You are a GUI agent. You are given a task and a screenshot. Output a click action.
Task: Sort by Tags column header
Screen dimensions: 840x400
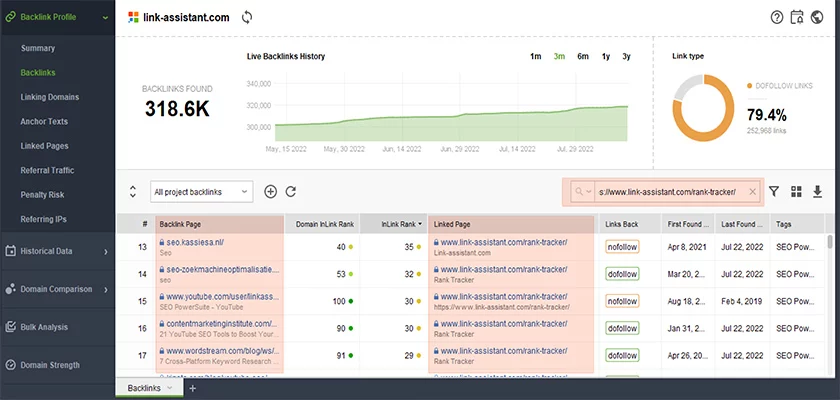(x=797, y=224)
